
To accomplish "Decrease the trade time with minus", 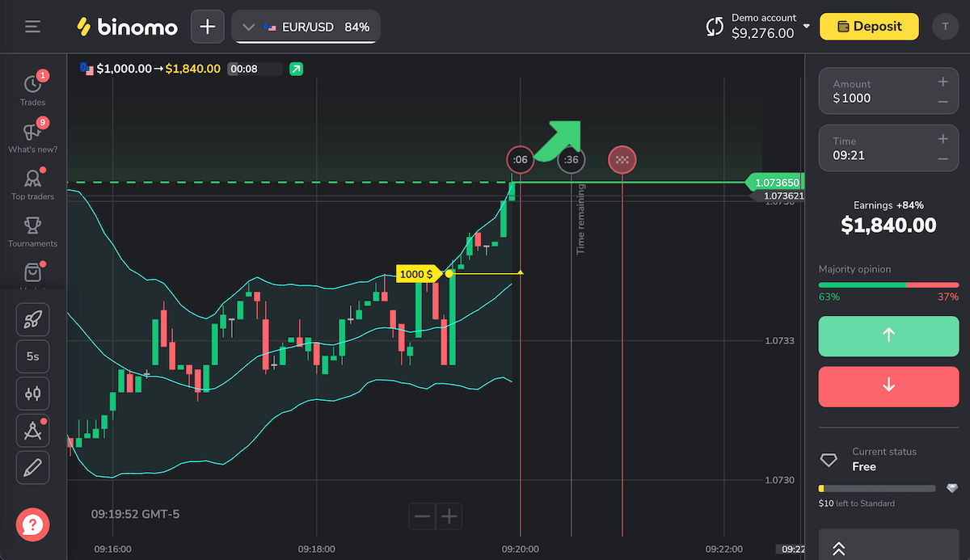I will (943, 158).
